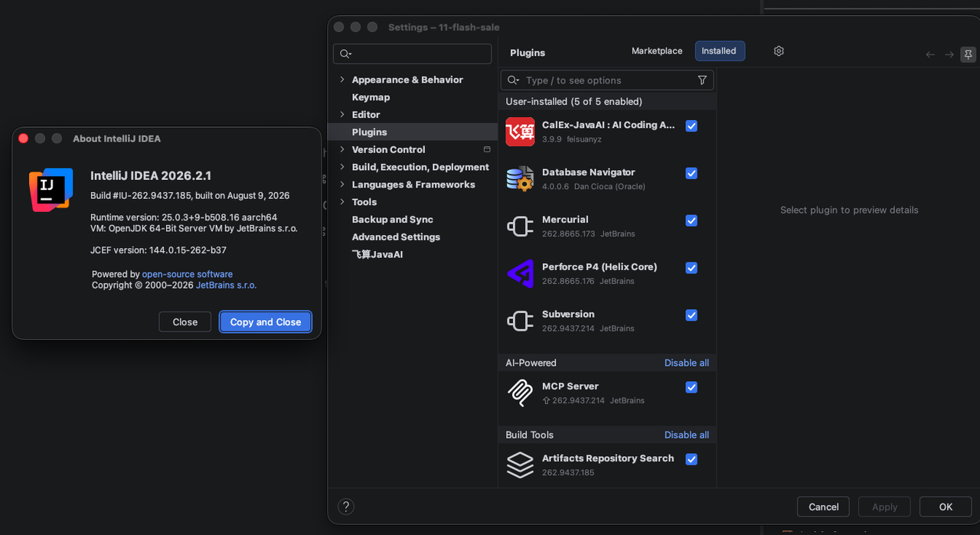Expand the Tools settings node
Screen dimensions: 980x535
tap(342, 202)
